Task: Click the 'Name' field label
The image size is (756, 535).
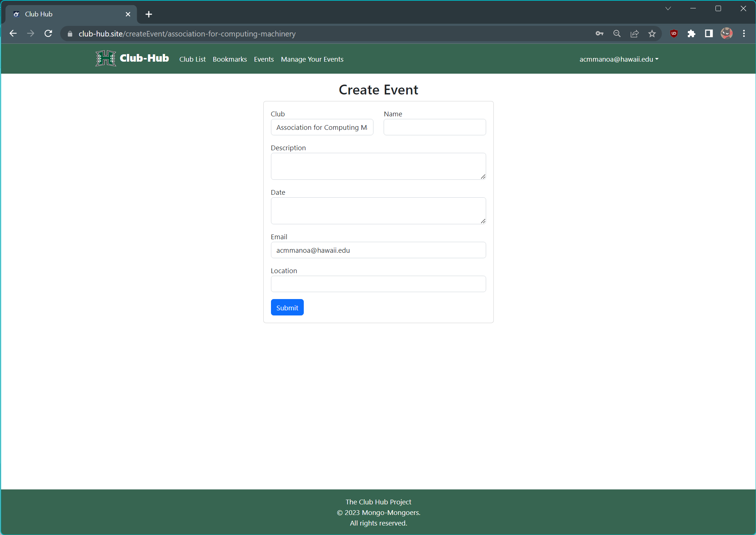Action: (393, 114)
